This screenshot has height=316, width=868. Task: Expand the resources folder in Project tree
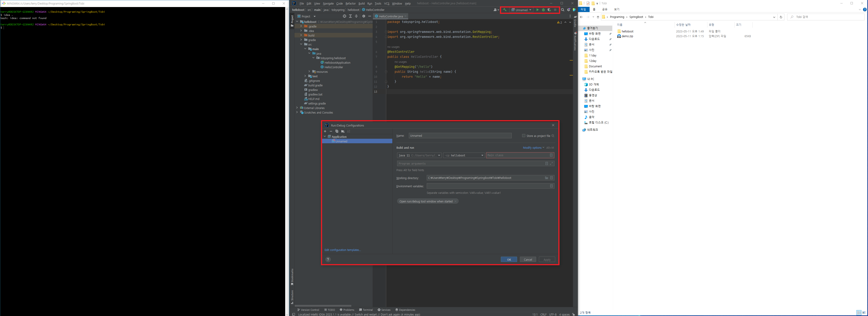(x=309, y=71)
